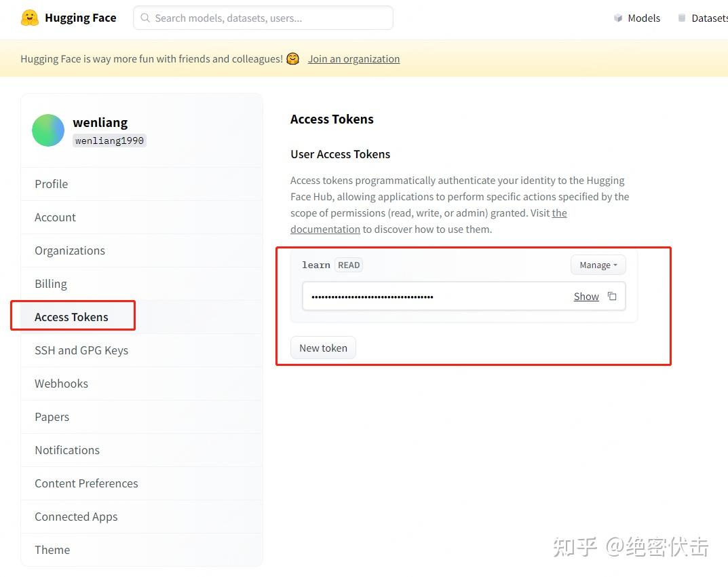The image size is (728, 577).
Task: Show the hidden learn token value
Action: 586,297
